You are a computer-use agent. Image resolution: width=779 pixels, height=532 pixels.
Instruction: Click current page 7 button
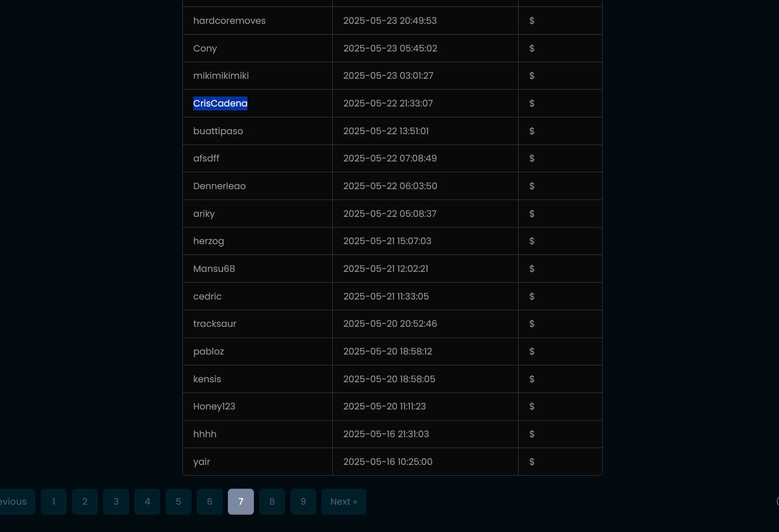pyautogui.click(x=241, y=502)
